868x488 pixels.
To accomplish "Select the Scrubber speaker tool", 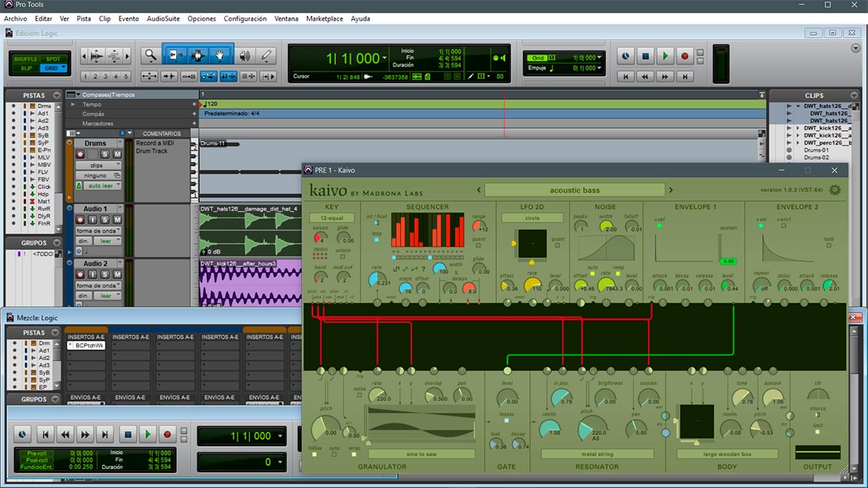I will coord(245,55).
